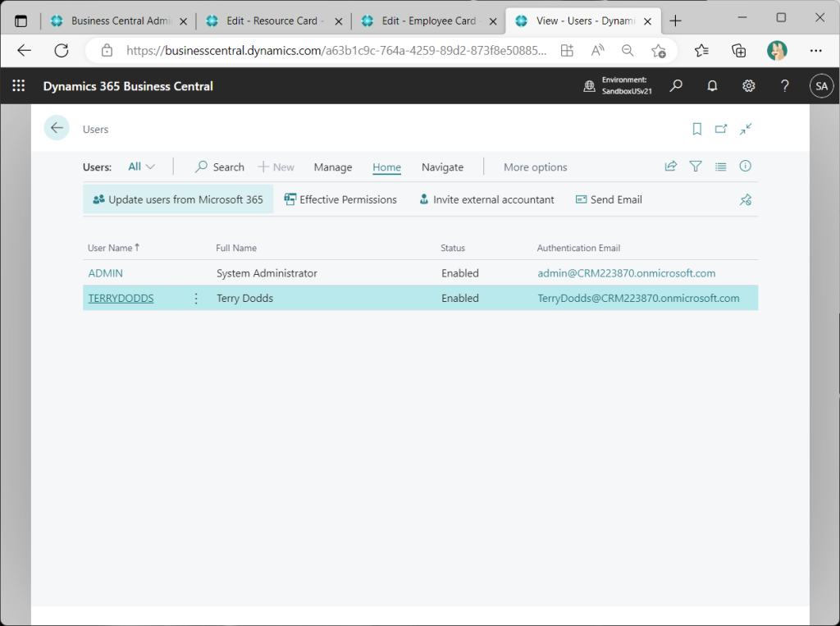Click Update users from Microsoft 365

(x=178, y=199)
